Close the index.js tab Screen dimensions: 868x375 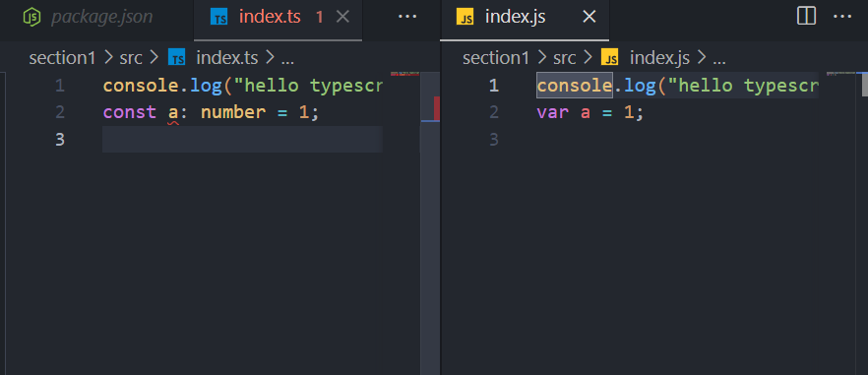589,17
